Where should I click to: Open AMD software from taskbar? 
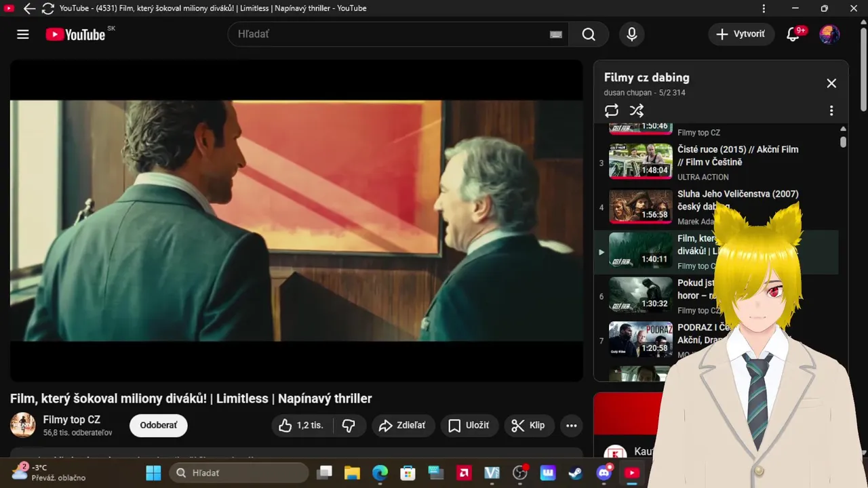pos(464,472)
